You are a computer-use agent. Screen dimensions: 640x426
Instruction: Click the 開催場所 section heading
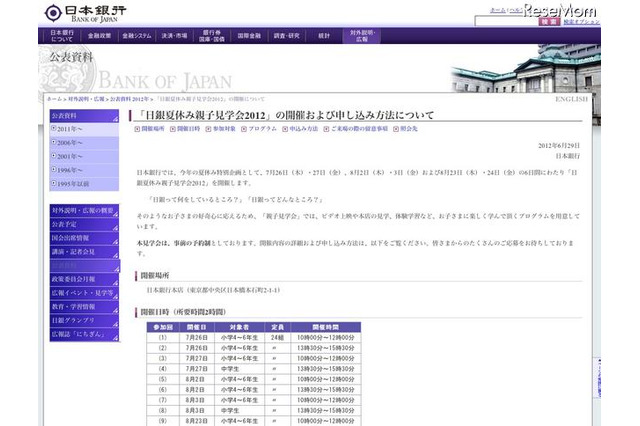pos(155,275)
